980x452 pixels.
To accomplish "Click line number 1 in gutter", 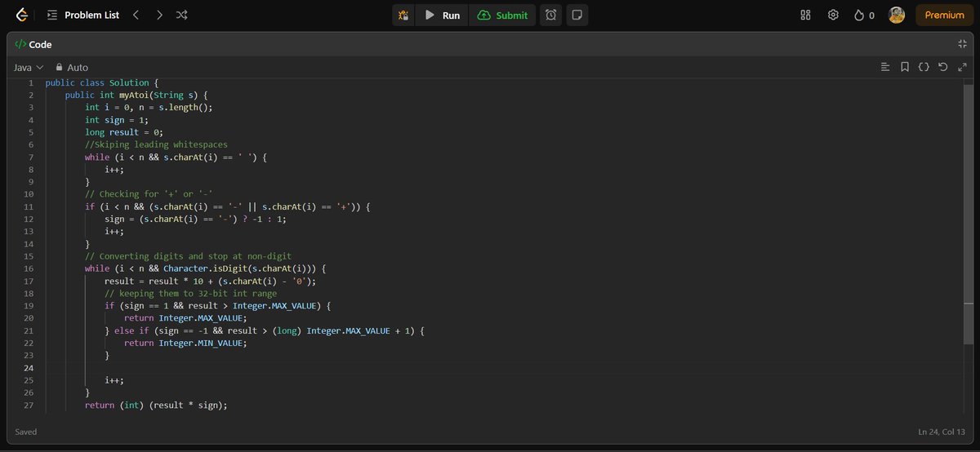I will [x=30, y=82].
